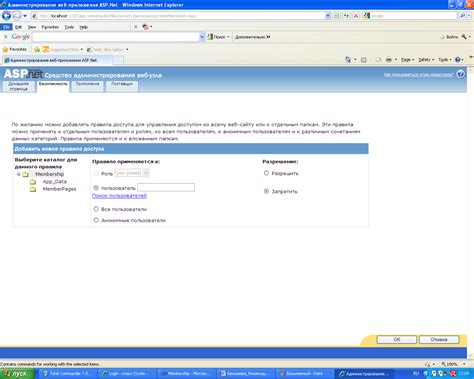Open the Safety menu dropdown

pyautogui.click(x=426, y=60)
